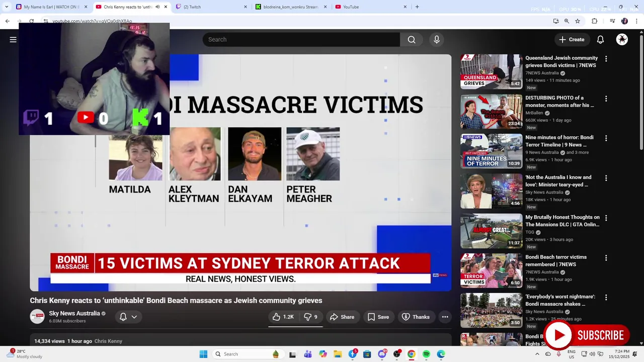
Task: Open Sky News Australia channel avatar
Action: click(x=37, y=317)
